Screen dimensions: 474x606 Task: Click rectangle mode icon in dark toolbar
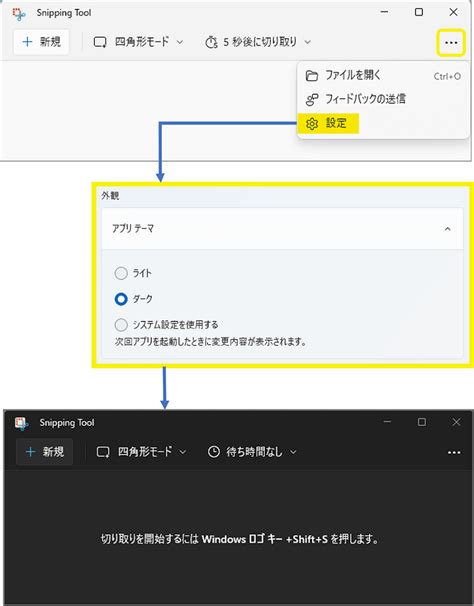[103, 452]
